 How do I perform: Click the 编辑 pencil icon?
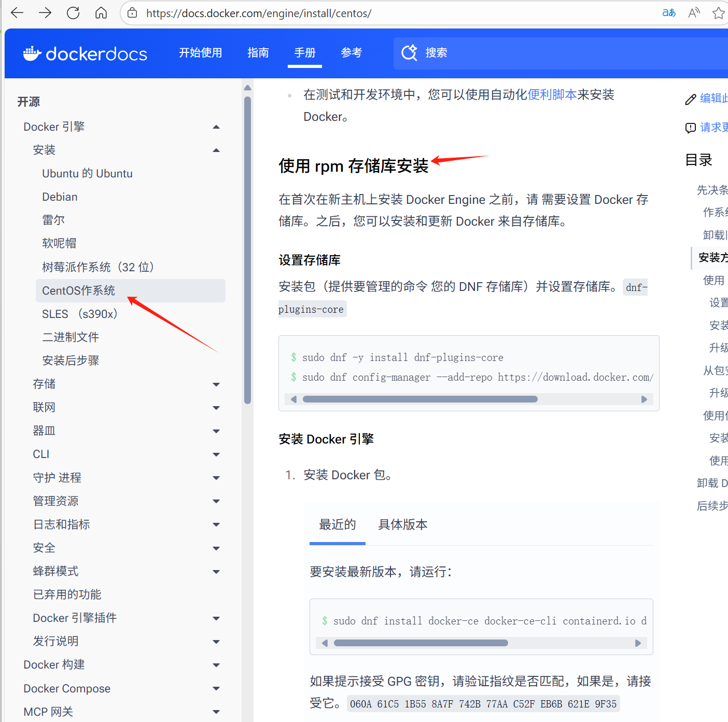691,99
